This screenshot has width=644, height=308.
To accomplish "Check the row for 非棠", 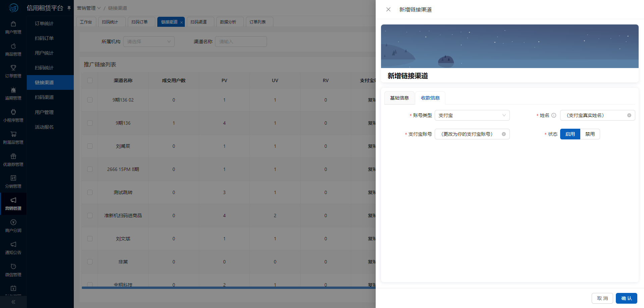I will tap(90, 262).
